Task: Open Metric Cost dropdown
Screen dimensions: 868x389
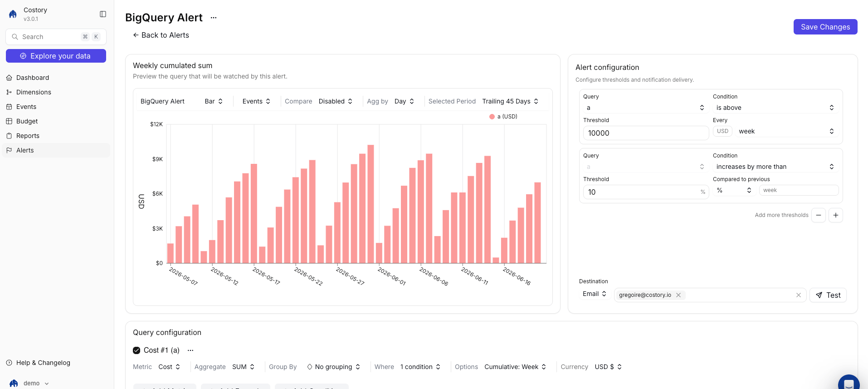Action: [169, 367]
